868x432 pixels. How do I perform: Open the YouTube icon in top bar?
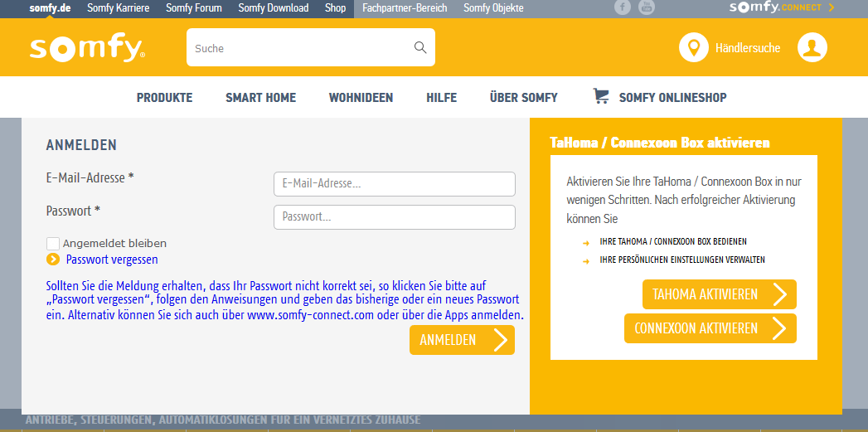click(646, 7)
